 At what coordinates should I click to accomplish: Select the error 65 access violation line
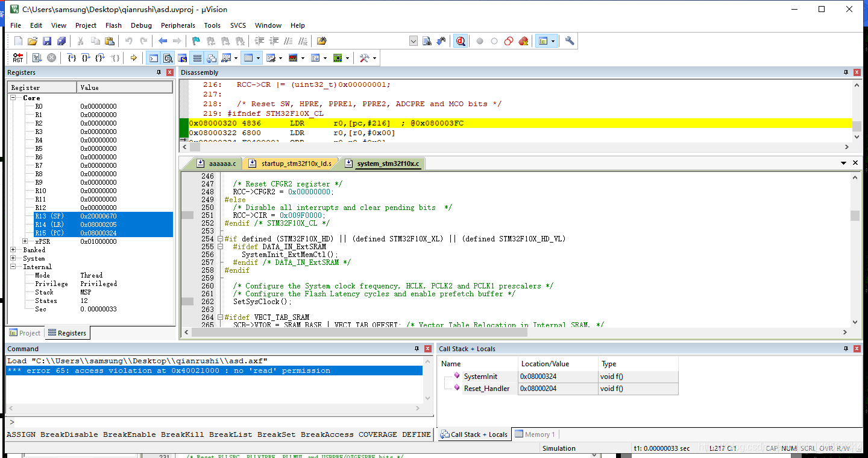coord(214,371)
